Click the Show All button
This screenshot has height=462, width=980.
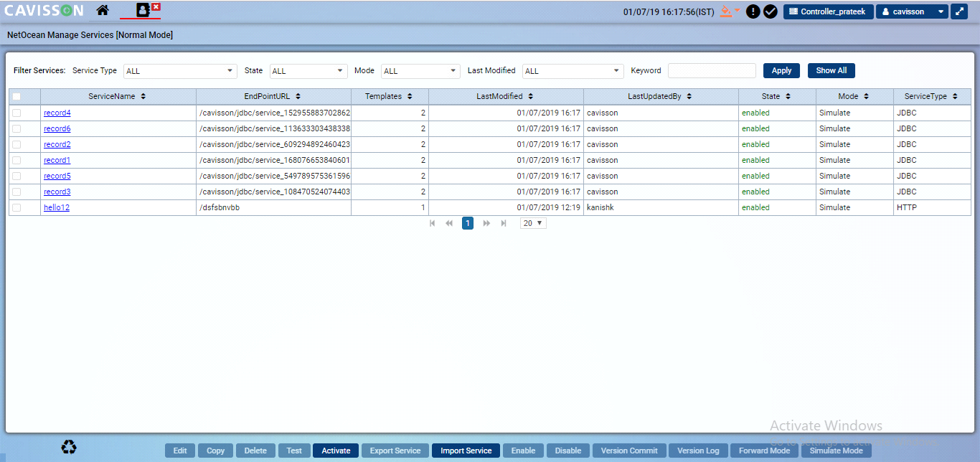point(831,71)
